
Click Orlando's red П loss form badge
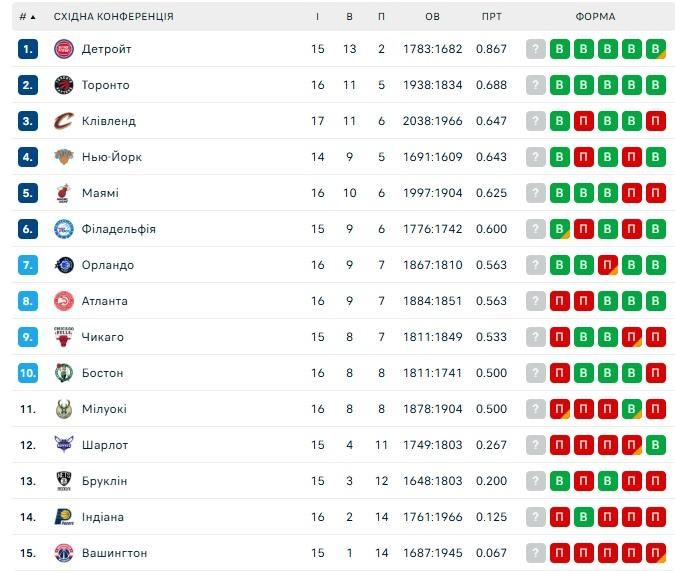point(608,265)
